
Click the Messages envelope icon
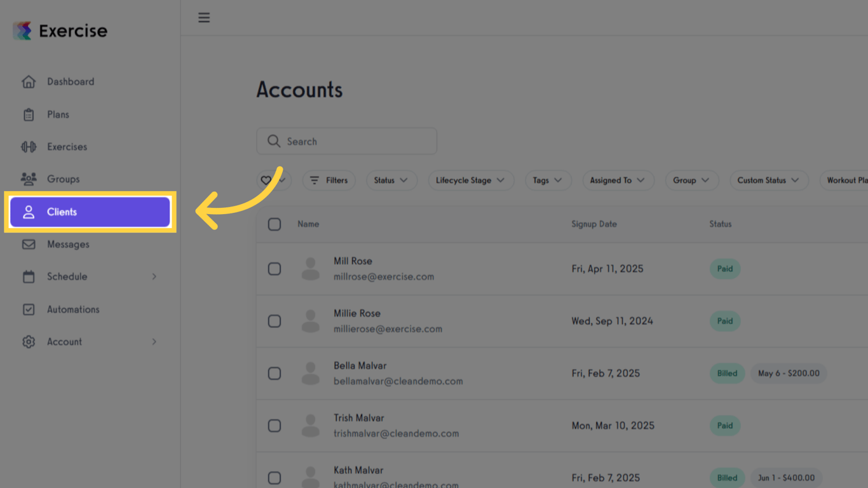[29, 245]
